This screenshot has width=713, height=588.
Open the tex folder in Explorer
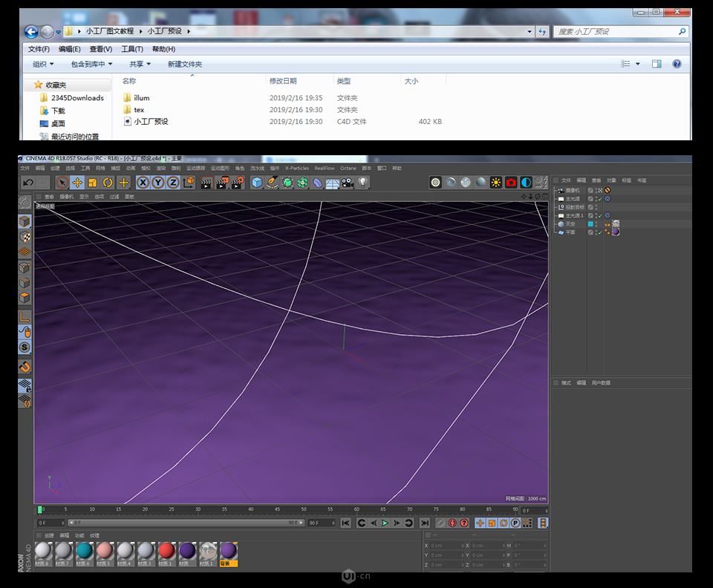(x=138, y=109)
